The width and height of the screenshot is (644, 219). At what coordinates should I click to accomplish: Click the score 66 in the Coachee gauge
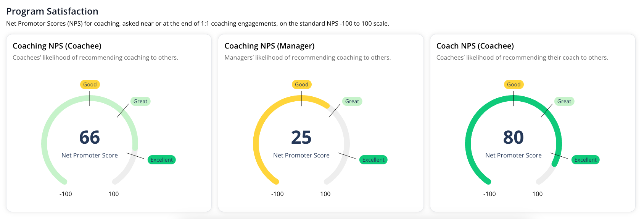(90, 137)
